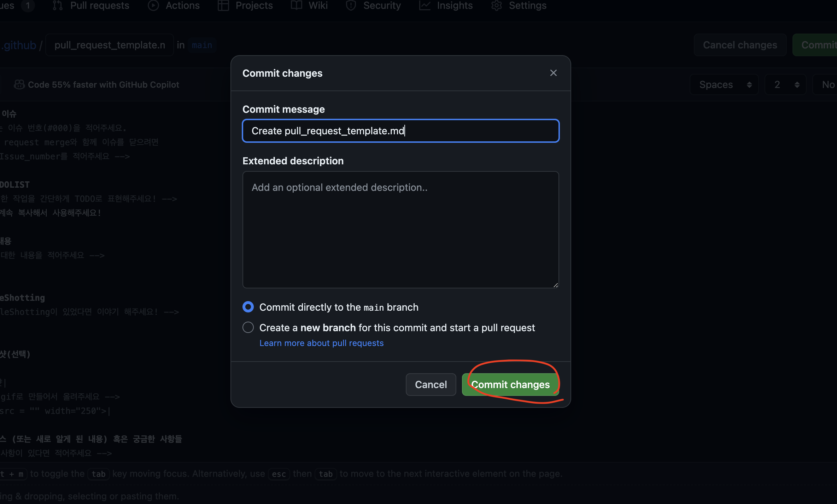Click the Actions play icon
The height and width of the screenshot is (504, 837).
coord(153,5)
